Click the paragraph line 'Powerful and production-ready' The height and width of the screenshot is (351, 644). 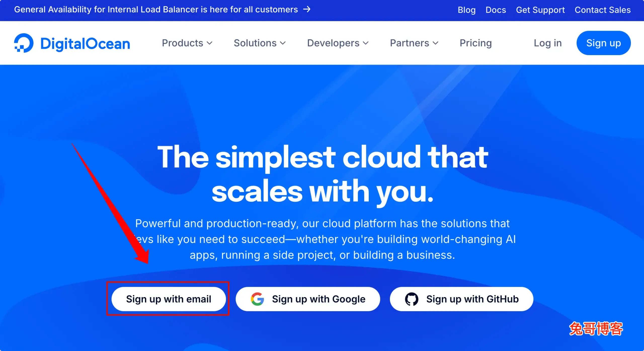[323, 223]
